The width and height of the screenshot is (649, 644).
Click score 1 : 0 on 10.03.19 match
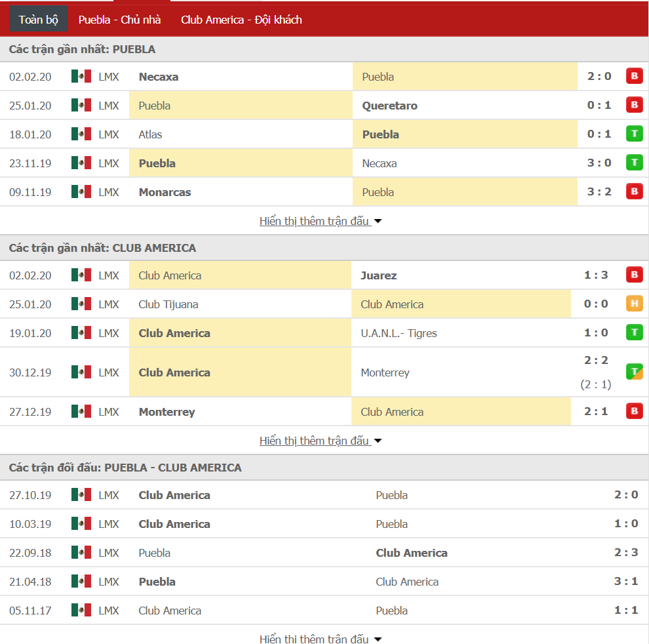[x=626, y=523]
